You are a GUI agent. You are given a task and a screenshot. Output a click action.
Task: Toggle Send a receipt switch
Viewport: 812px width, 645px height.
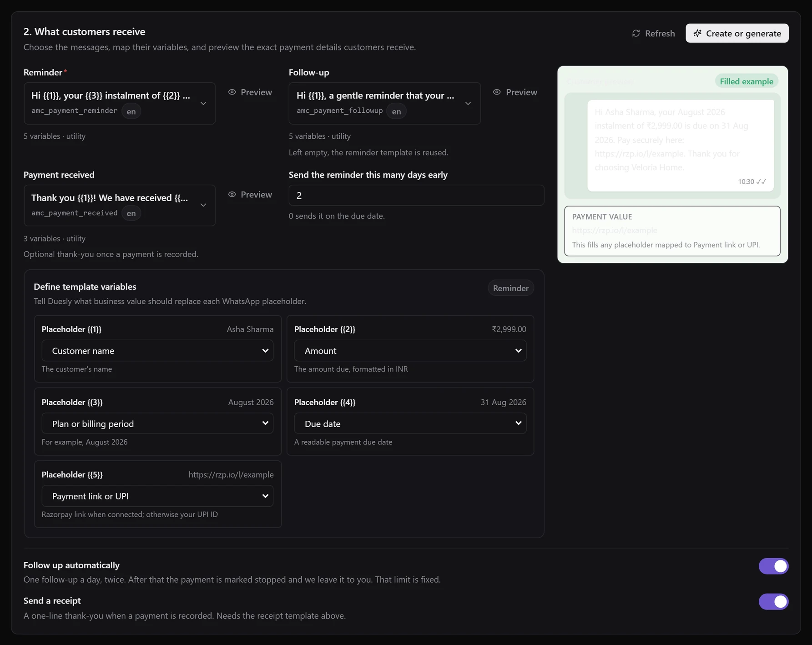773,602
